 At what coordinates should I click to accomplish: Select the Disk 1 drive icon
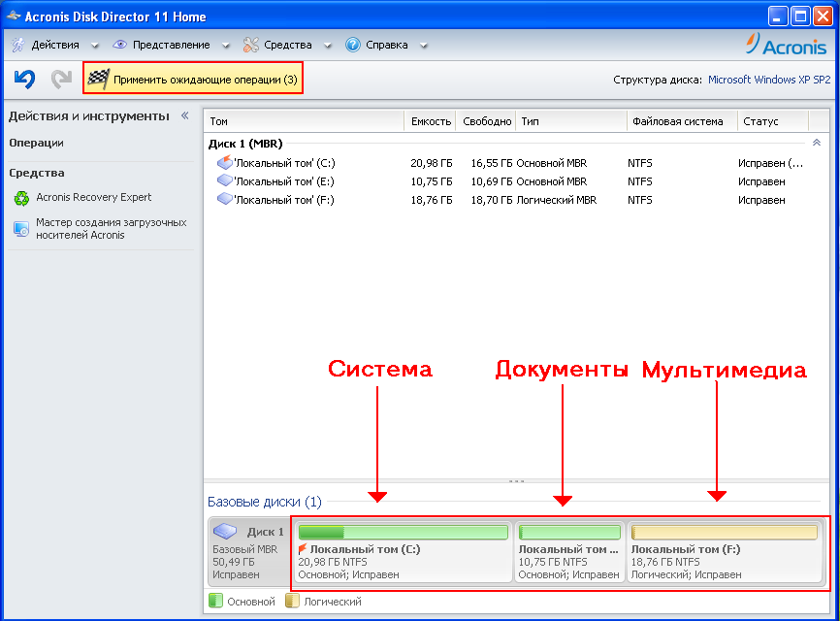click(225, 531)
